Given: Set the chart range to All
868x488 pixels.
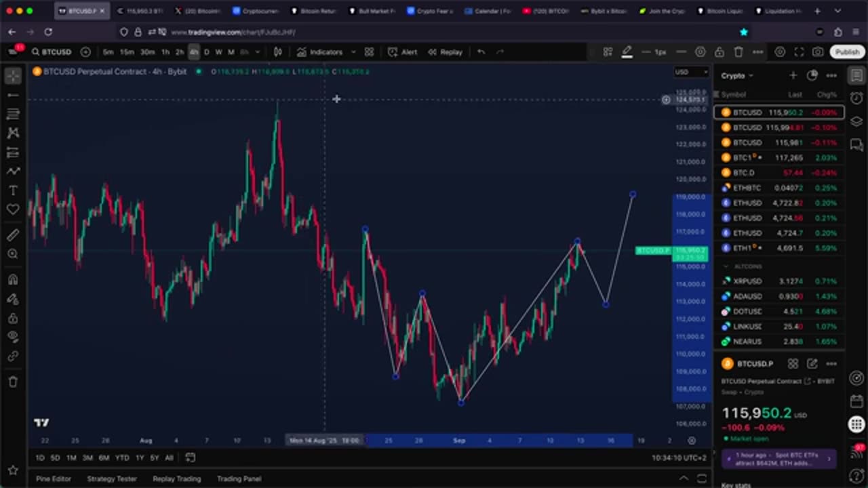Looking at the screenshot, I should click(x=169, y=458).
